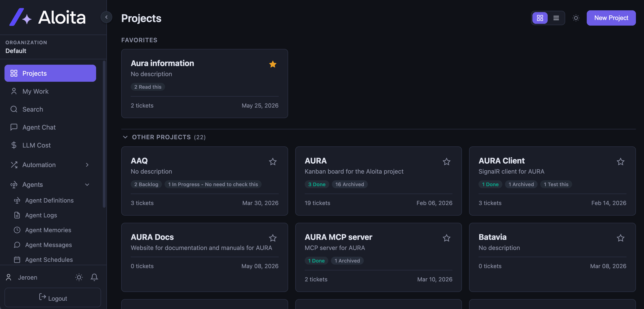
Task: Star the AURA Docs project
Action: tap(273, 238)
